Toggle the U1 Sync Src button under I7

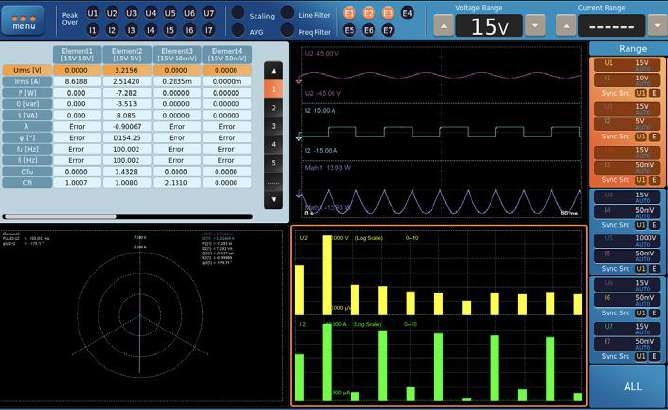(x=640, y=356)
